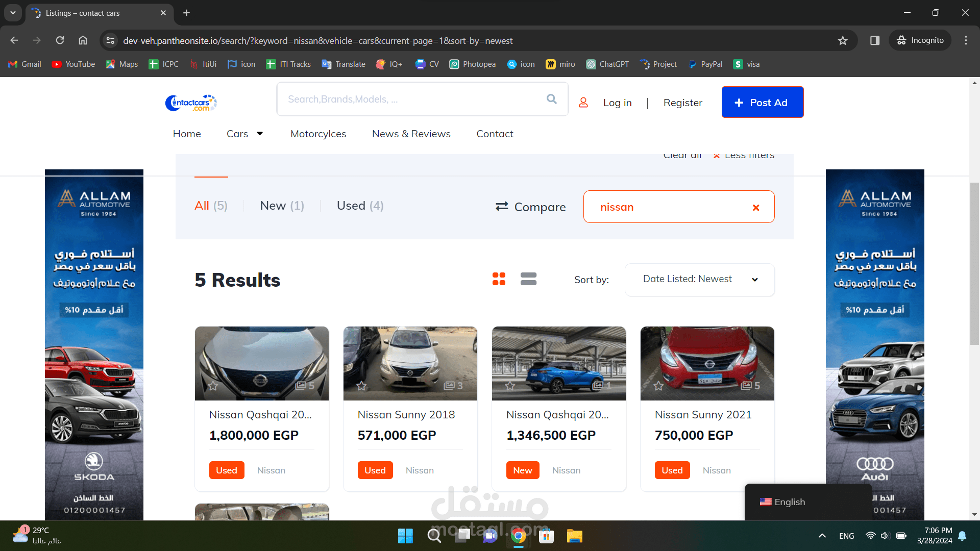This screenshot has width=980, height=551.
Task: Open the blue Nissan Qashqai thumbnail
Action: [x=558, y=363]
